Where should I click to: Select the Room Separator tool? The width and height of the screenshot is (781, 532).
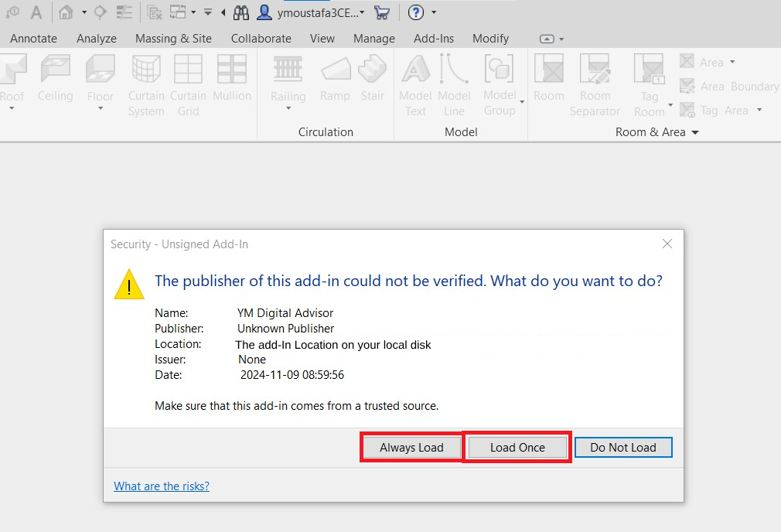(595, 85)
